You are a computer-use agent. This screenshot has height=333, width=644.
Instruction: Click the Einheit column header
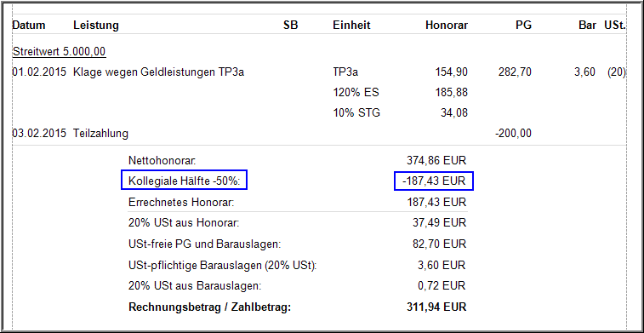click(x=351, y=26)
